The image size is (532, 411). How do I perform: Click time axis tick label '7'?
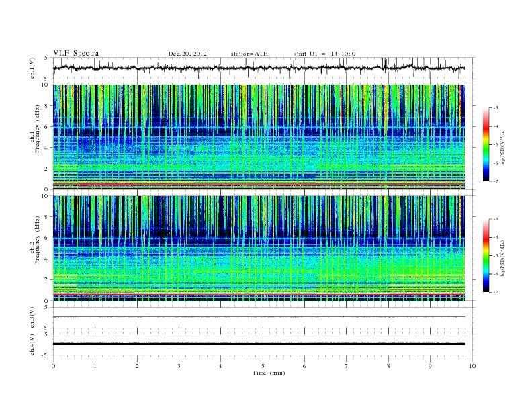(x=347, y=366)
